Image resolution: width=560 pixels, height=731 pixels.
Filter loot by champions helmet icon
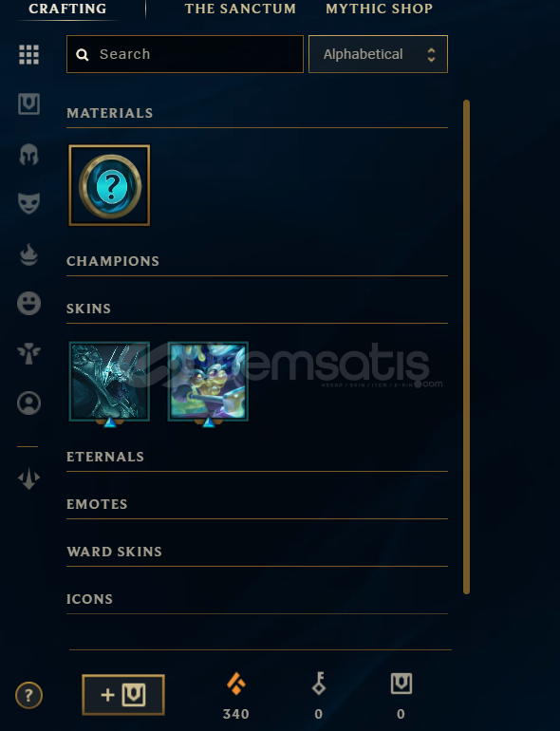[x=28, y=155]
